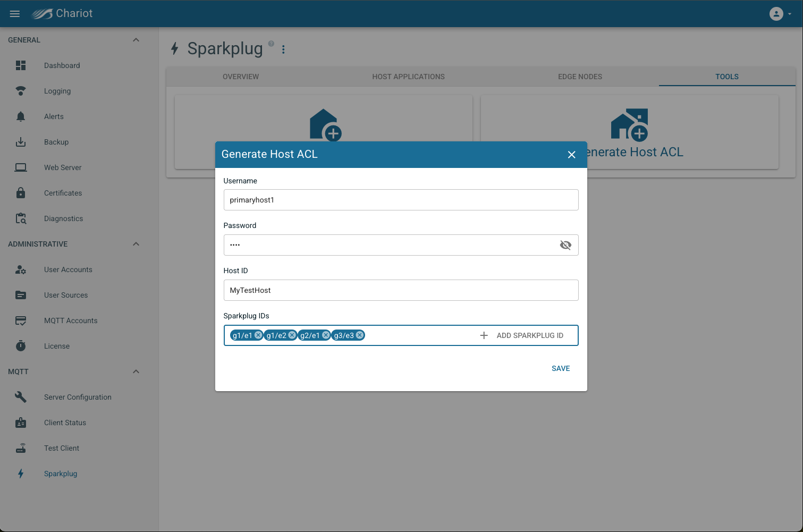Click the Dashboard icon in sidebar

21,65
